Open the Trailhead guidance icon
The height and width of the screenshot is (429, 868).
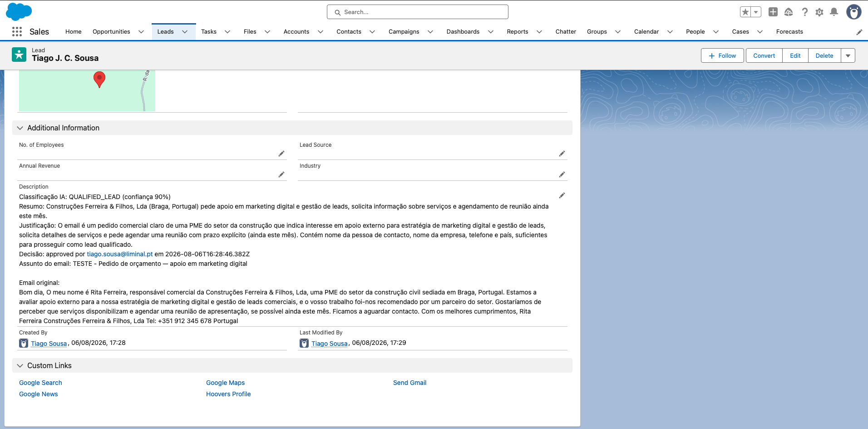tap(789, 12)
